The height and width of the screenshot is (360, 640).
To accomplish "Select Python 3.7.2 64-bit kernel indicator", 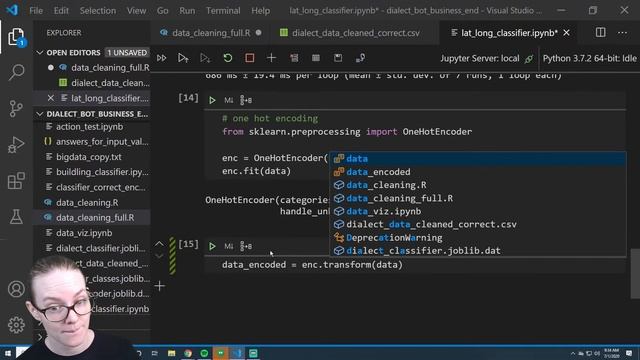I will point(589,58).
